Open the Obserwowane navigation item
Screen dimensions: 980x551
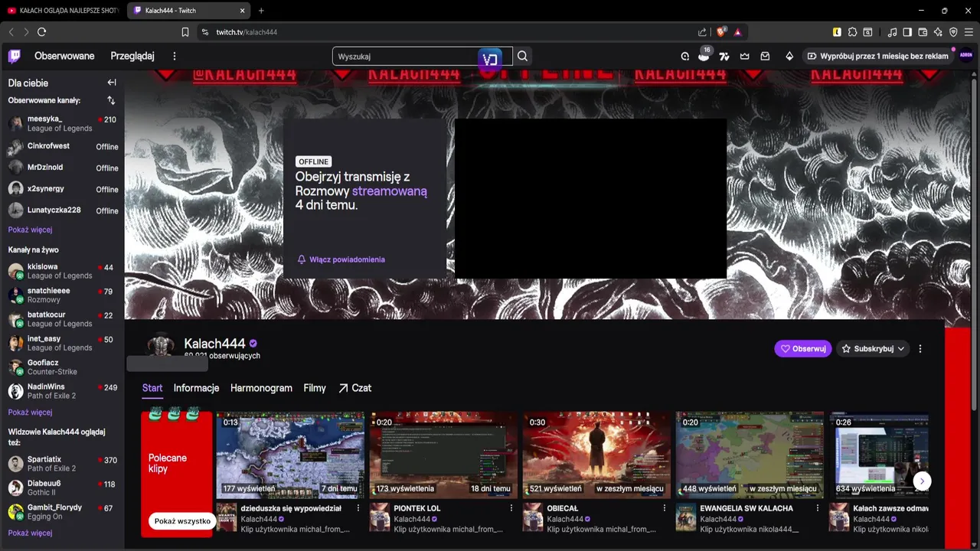click(x=64, y=56)
